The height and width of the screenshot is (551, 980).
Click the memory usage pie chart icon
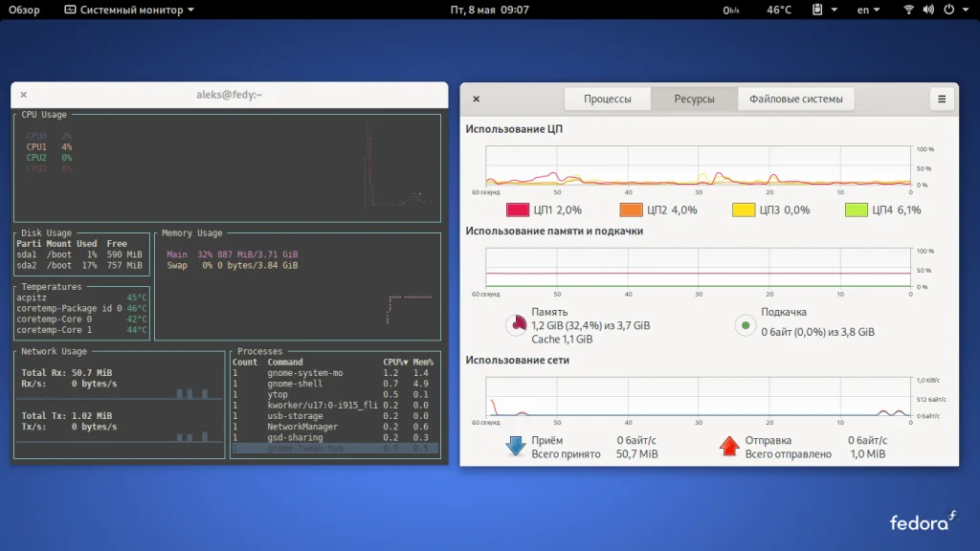pyautogui.click(x=517, y=325)
